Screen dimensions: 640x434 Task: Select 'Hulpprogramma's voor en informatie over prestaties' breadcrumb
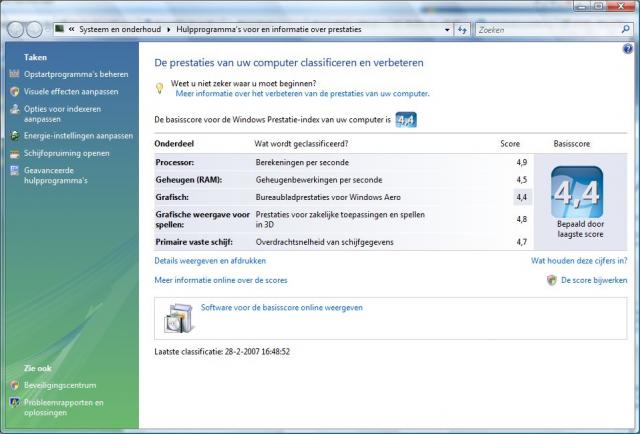point(269,29)
